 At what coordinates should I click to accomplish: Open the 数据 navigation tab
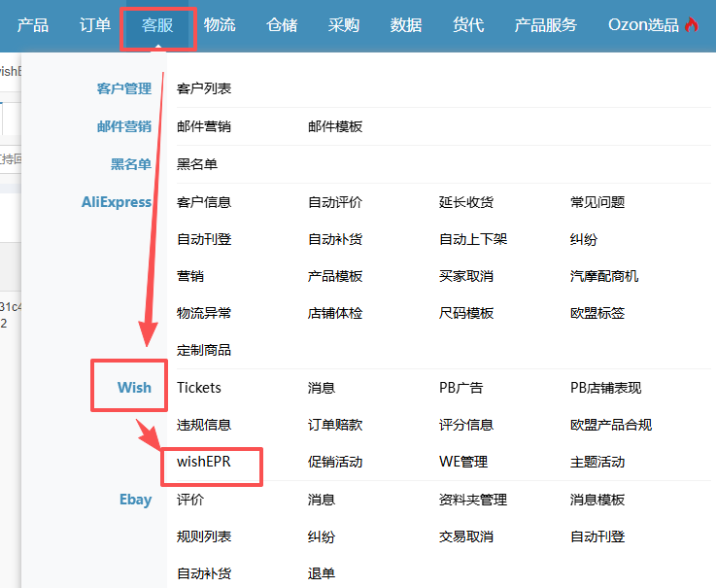pos(406,25)
